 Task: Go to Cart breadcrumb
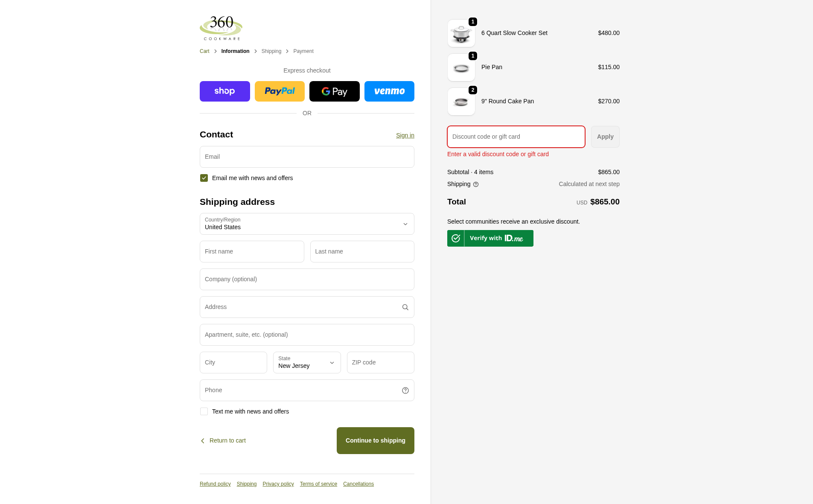pos(204,51)
